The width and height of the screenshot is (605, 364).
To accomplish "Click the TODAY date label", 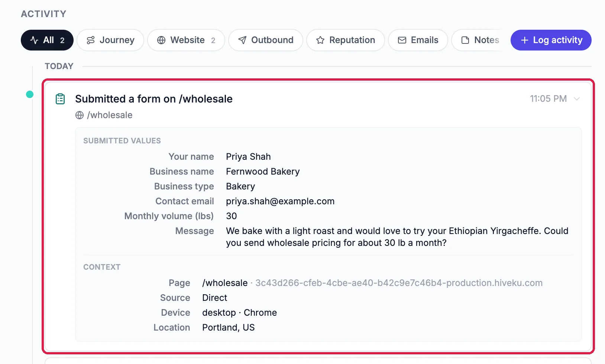I will tap(59, 66).
